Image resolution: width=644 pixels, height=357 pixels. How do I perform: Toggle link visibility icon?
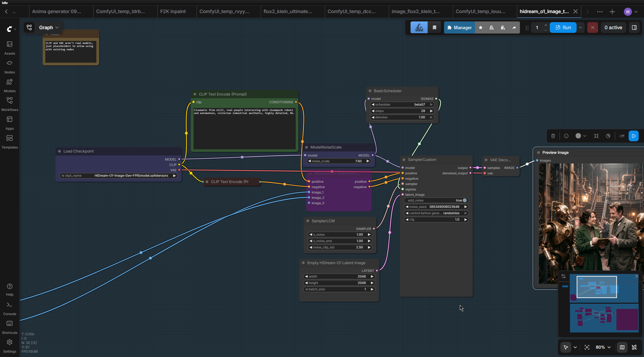(634, 347)
